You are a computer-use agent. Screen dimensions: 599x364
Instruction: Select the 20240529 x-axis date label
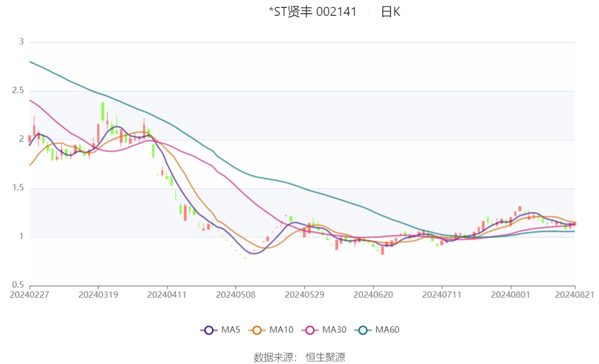pyautogui.click(x=304, y=295)
